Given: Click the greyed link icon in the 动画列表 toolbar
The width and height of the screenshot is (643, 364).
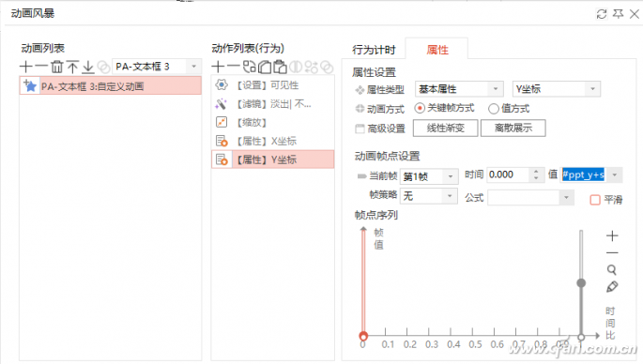Looking at the screenshot, I should coord(104,67).
